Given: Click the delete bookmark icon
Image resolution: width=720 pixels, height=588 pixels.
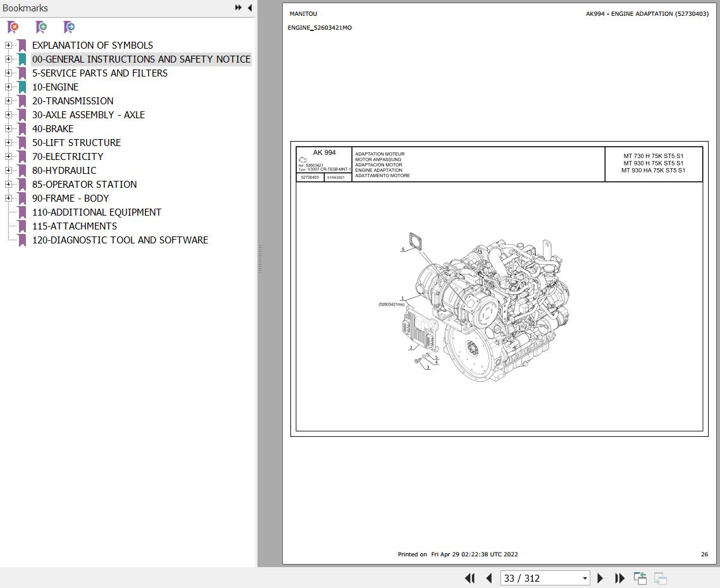Looking at the screenshot, I should pyautogui.click(x=13, y=28).
